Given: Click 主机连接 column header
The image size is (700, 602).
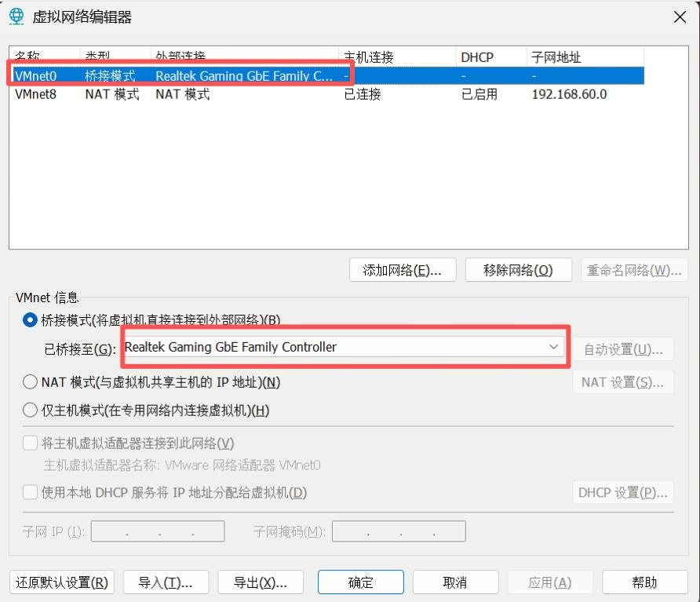Looking at the screenshot, I should [397, 57].
